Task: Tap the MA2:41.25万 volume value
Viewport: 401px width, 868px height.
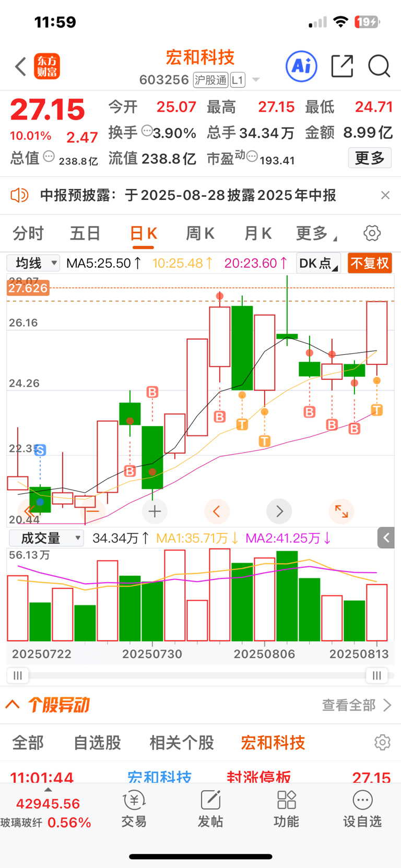Action: pyautogui.click(x=288, y=538)
